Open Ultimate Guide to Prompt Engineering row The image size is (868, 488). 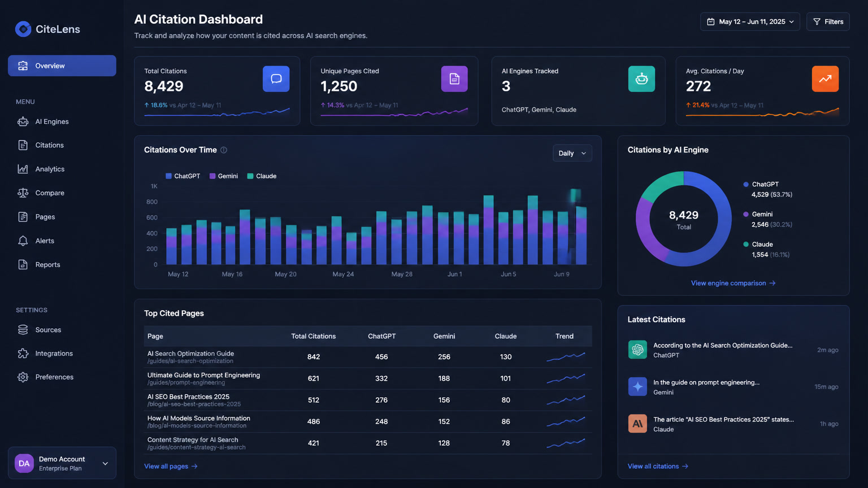click(368, 378)
